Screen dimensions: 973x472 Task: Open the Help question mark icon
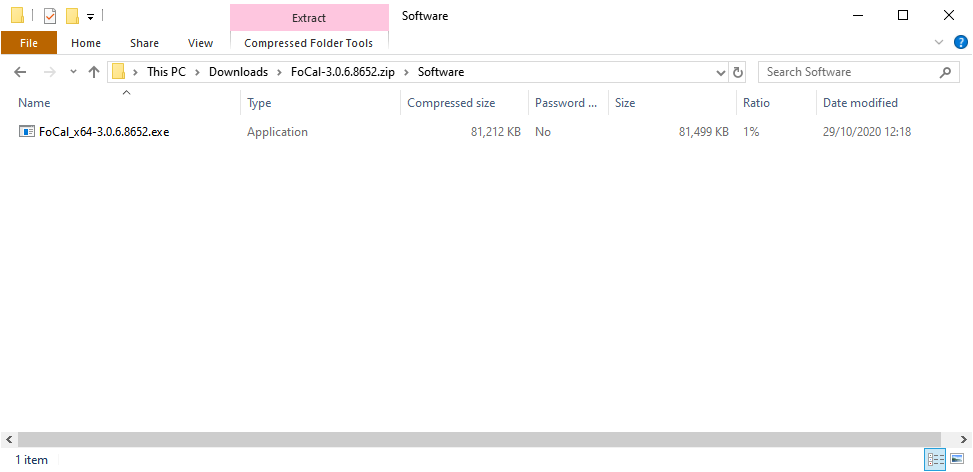(x=960, y=42)
